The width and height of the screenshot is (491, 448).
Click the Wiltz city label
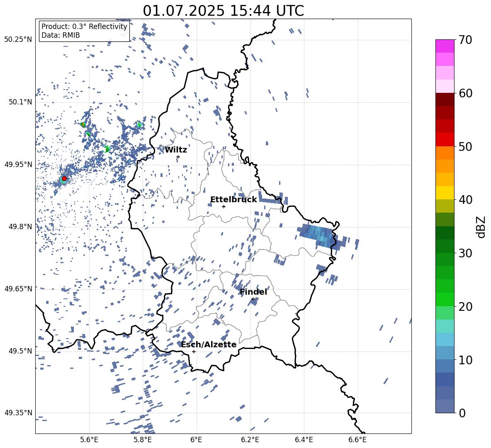pos(176,150)
